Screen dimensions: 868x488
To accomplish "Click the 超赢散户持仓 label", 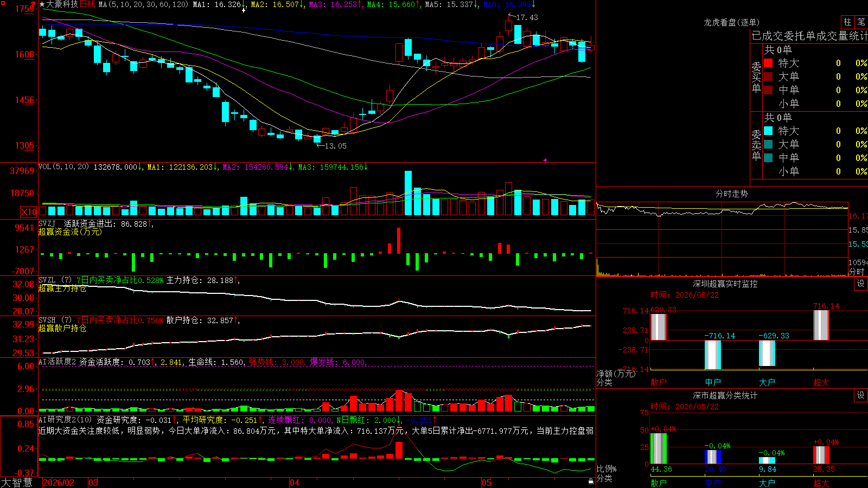I will coord(62,329).
